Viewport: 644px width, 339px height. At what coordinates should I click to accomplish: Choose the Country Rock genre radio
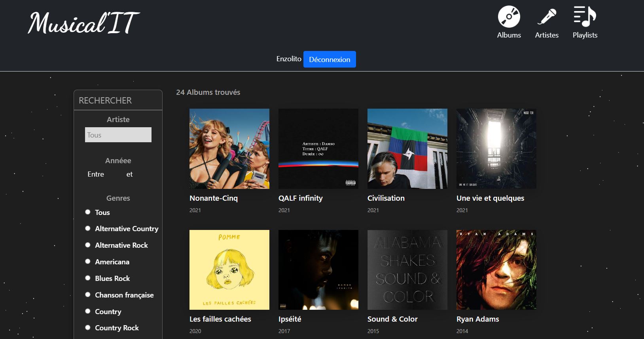pyautogui.click(x=88, y=328)
